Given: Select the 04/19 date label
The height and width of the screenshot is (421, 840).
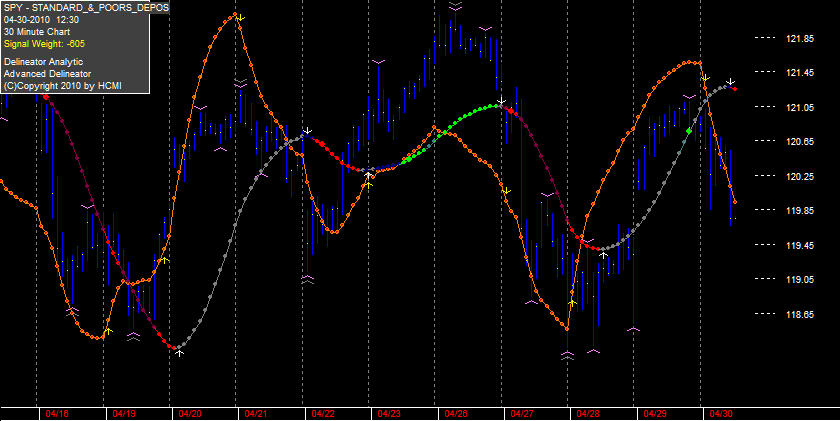Looking at the screenshot, I should (x=124, y=414).
